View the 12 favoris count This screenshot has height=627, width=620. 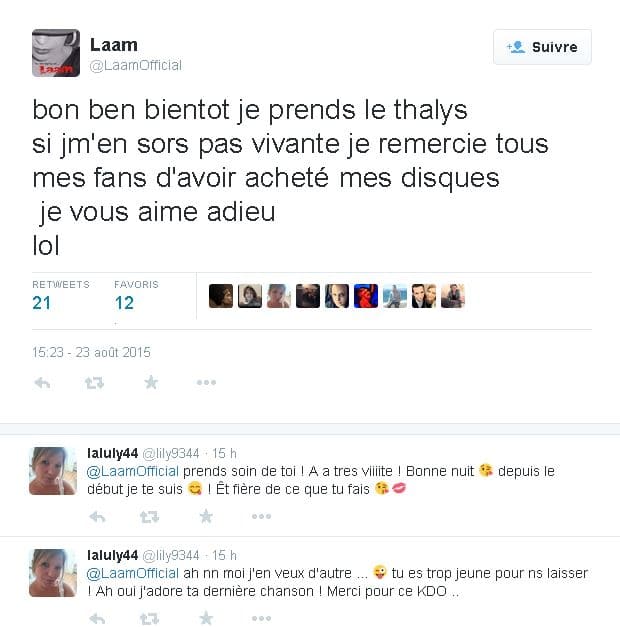click(x=124, y=303)
